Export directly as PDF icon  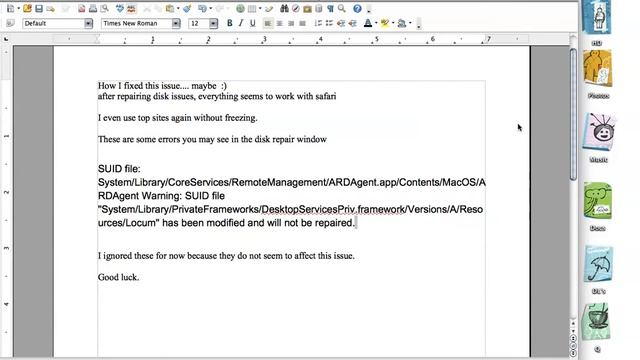tap(82, 8)
